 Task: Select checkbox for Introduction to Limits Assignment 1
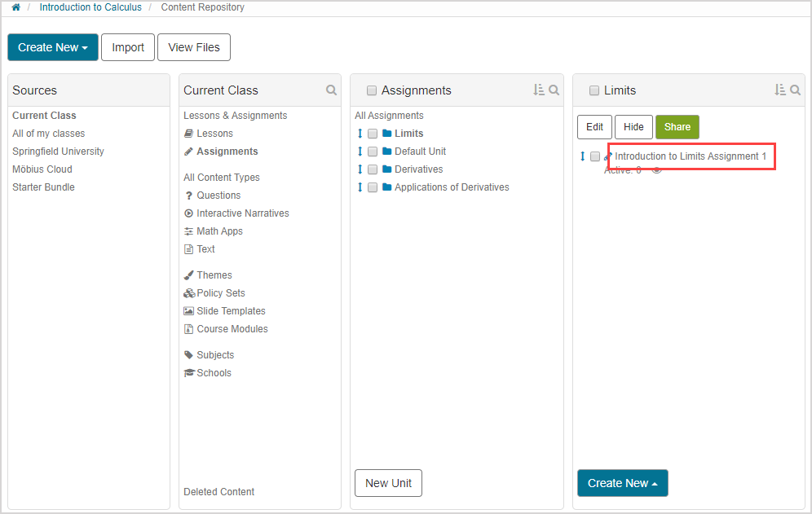pyautogui.click(x=595, y=156)
